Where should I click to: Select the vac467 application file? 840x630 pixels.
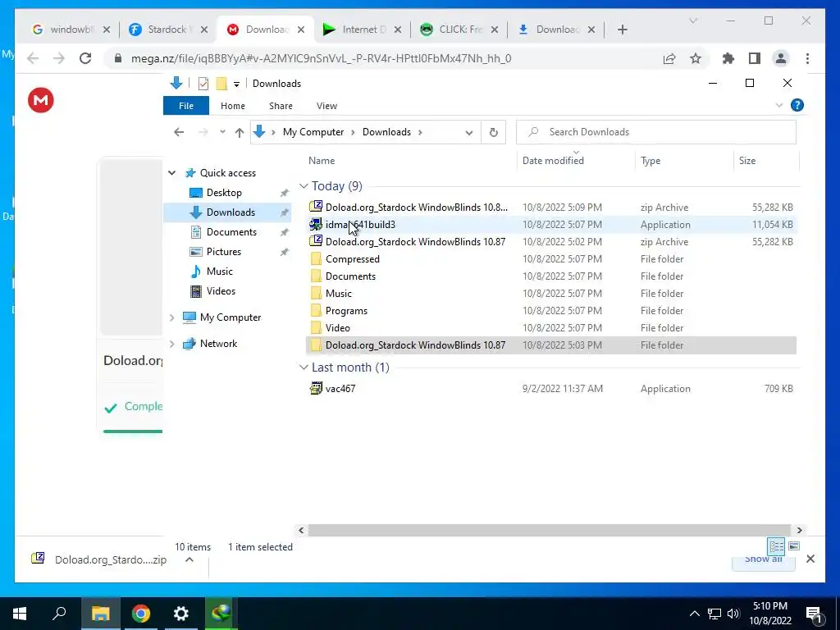click(551, 389)
